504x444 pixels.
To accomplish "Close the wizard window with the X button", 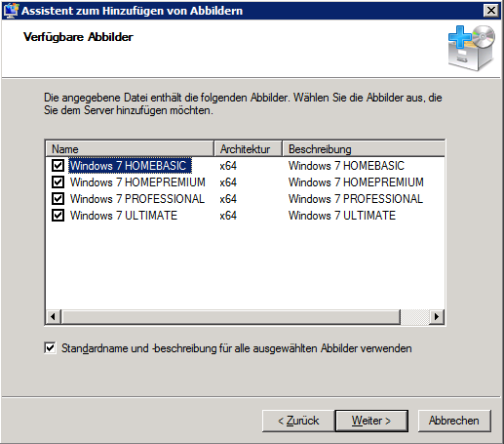I will pyautogui.click(x=491, y=11).
